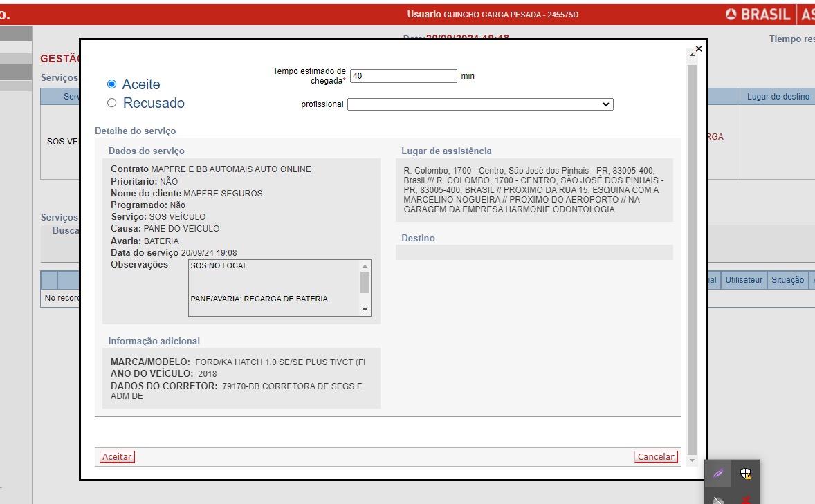Click the red tray icon at bottom

coord(745,499)
